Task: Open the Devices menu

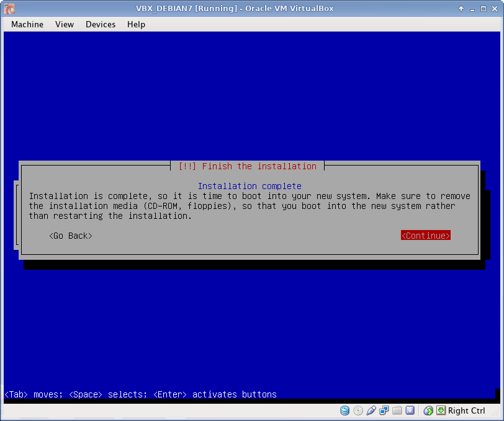Action: 101,24
